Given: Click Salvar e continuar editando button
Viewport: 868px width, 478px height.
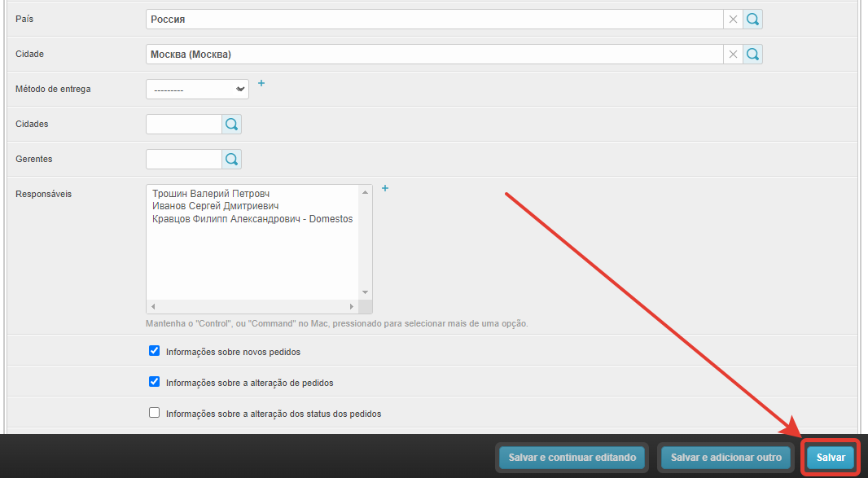Looking at the screenshot, I should coord(572,458).
